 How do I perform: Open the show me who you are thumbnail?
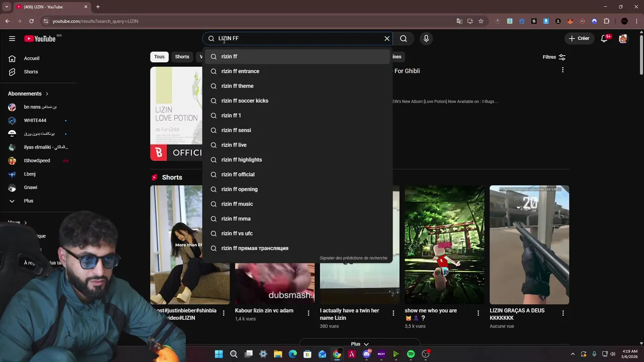(x=445, y=245)
